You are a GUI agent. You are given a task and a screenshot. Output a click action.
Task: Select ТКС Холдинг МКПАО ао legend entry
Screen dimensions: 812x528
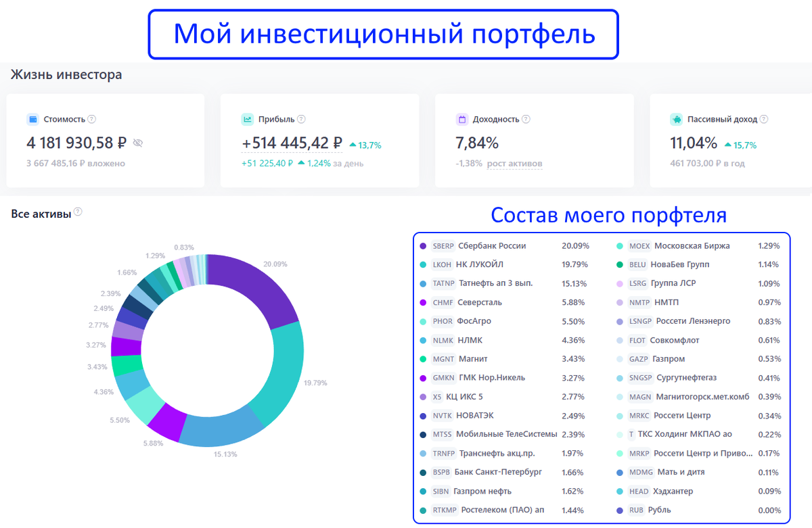point(700,435)
